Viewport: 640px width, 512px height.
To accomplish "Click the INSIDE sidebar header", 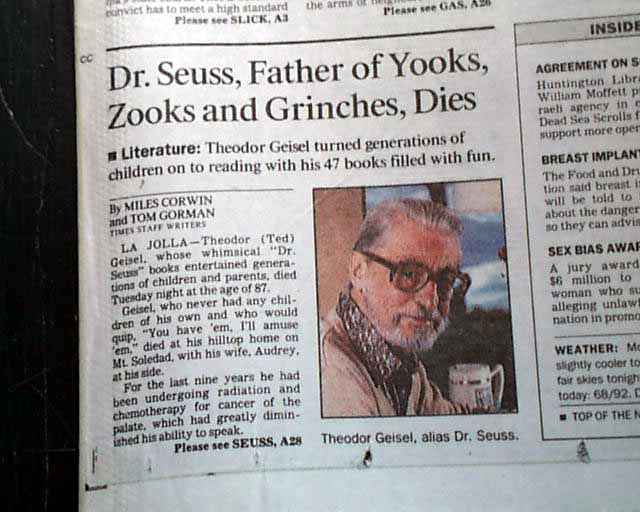I will point(615,28).
